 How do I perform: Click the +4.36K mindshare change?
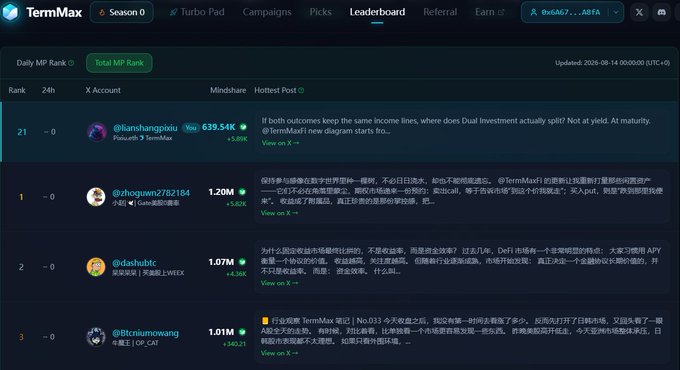click(x=236, y=274)
